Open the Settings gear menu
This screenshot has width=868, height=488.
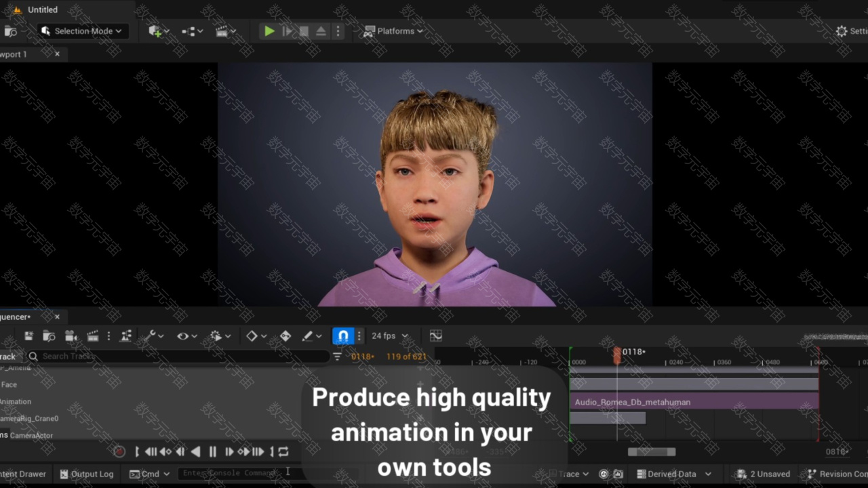pos(852,31)
